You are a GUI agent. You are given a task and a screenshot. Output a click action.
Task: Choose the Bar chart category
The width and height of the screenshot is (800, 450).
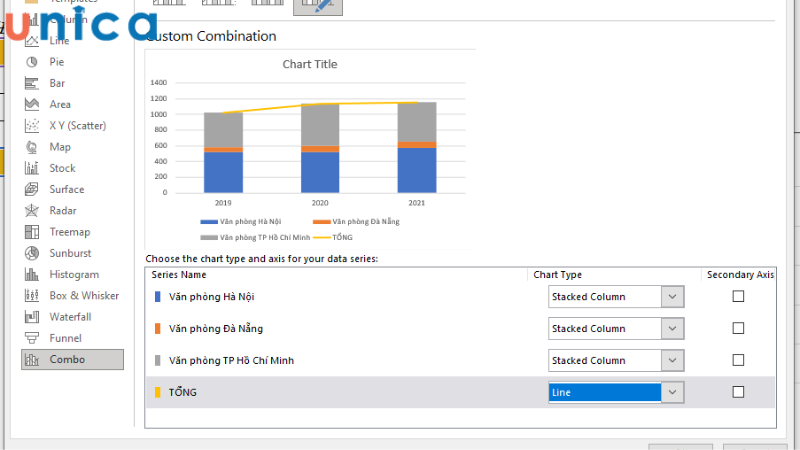tap(57, 83)
